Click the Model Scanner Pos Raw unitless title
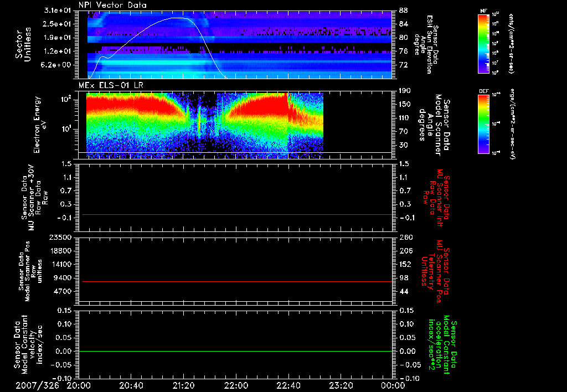567x392 pixels. (x=30, y=271)
